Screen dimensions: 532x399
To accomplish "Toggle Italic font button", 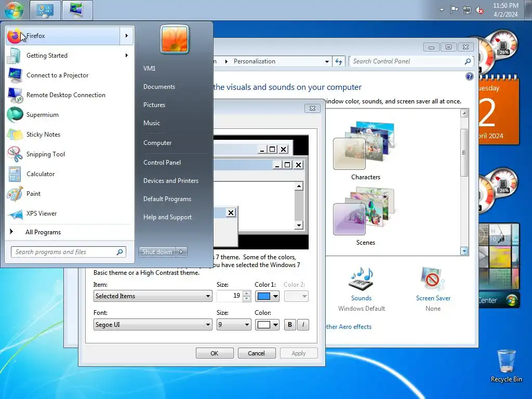I will point(303,325).
